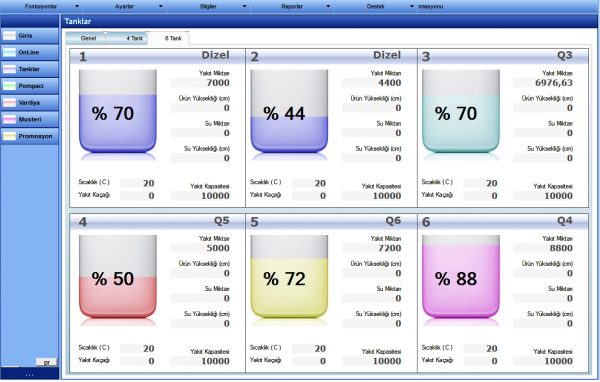Viewport: 600px width, 382px height.
Task: Open the Destek menu
Action: click(376, 7)
